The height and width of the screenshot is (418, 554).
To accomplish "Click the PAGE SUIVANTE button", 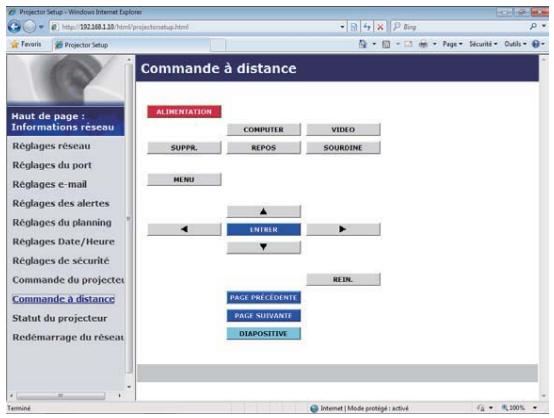I will click(x=264, y=316).
